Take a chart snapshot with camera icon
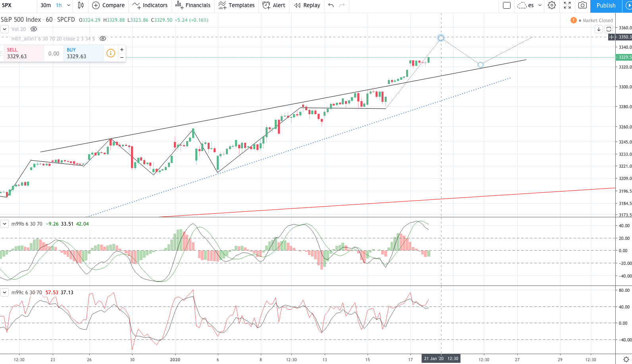This screenshot has width=632, height=364. coord(582,5)
